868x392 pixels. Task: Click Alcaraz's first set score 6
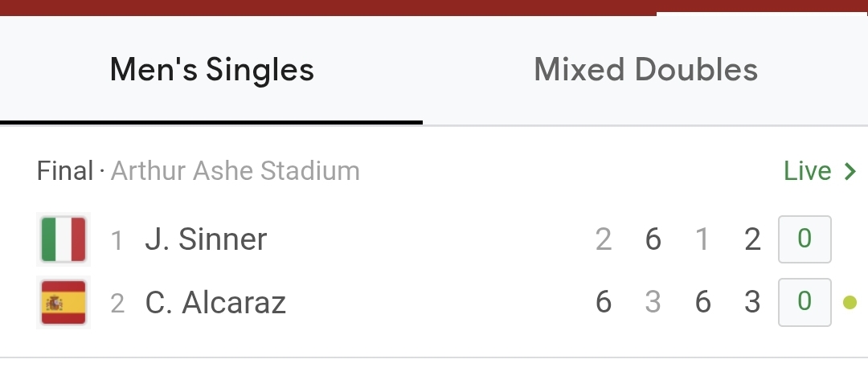coord(604,303)
